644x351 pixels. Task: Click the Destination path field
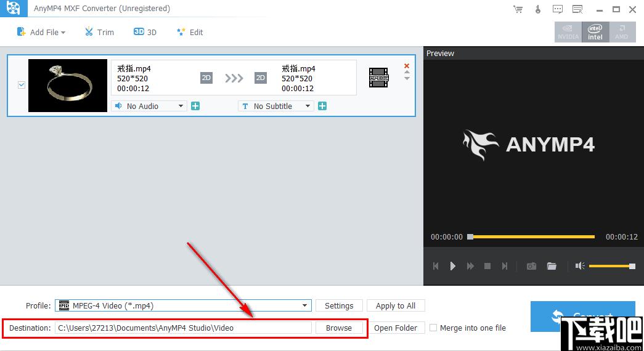click(x=183, y=328)
